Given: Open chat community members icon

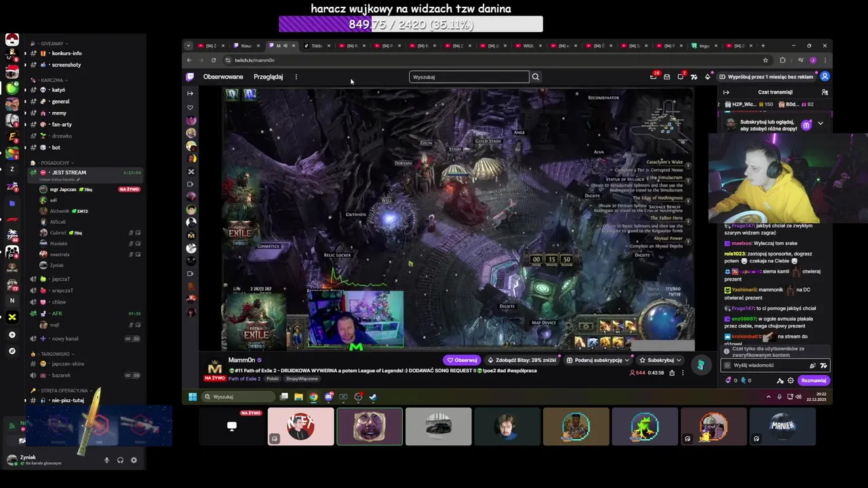Looking at the screenshot, I should tap(825, 92).
